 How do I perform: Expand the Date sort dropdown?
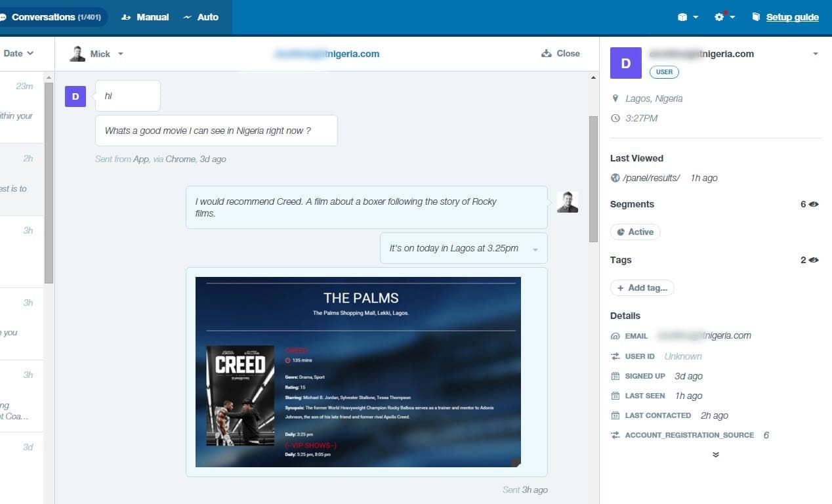(18, 54)
